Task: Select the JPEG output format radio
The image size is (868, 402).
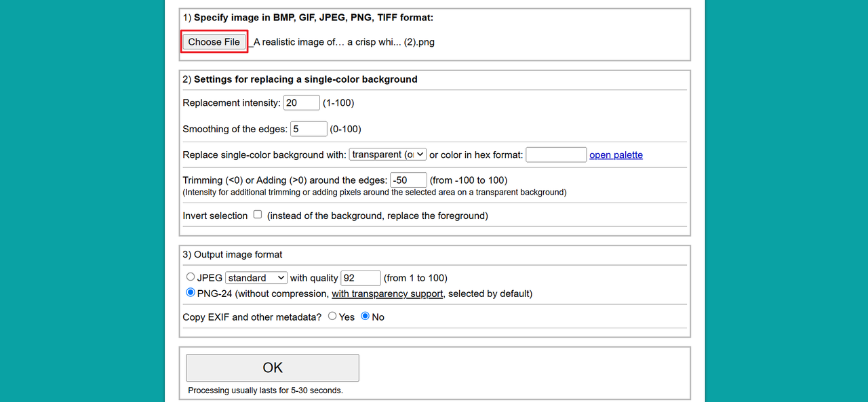Action: (x=191, y=277)
